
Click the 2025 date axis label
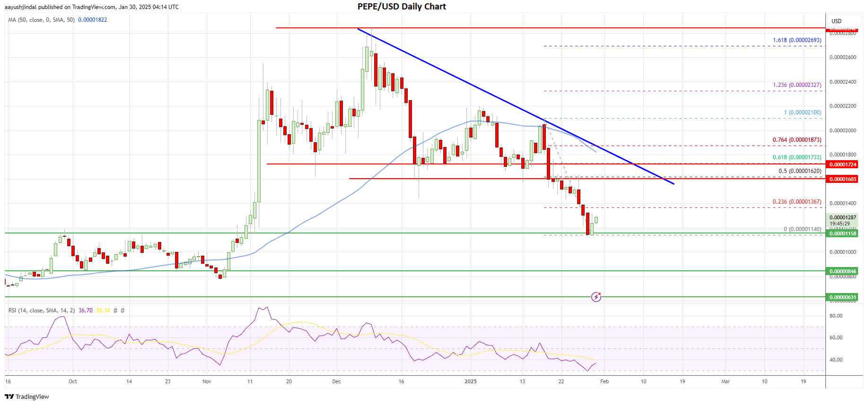pyautogui.click(x=471, y=381)
